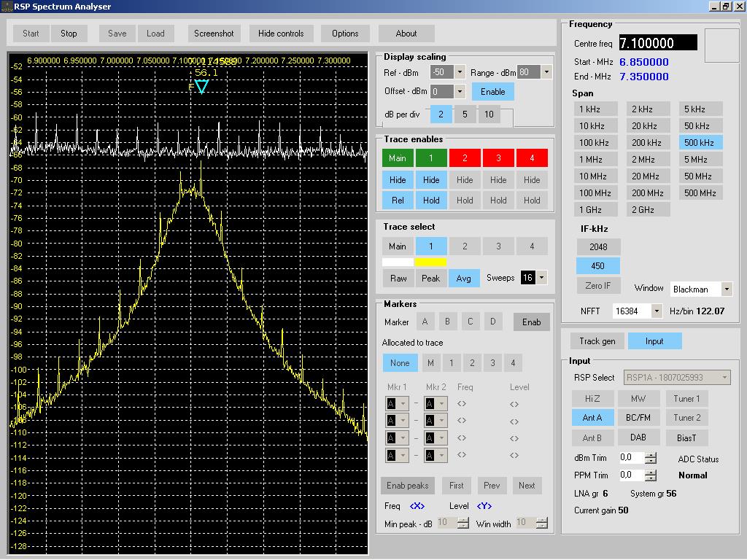Toggle the BiasT button
This screenshot has width=747, height=560.
[x=686, y=437]
